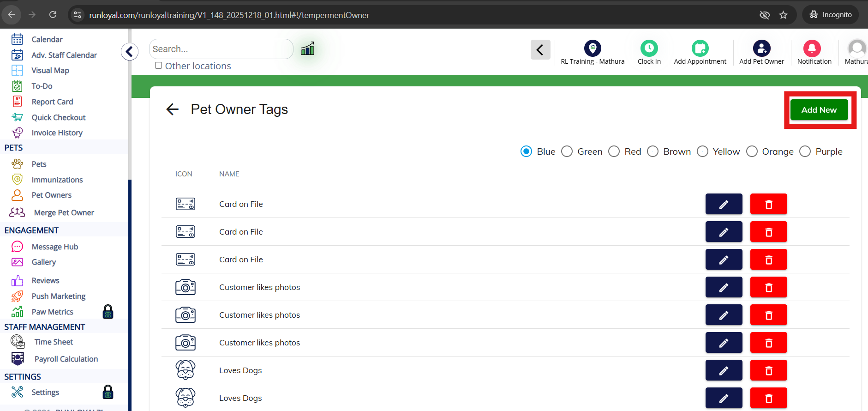
Task: Open To-Do checklist icon
Action: 17,86
